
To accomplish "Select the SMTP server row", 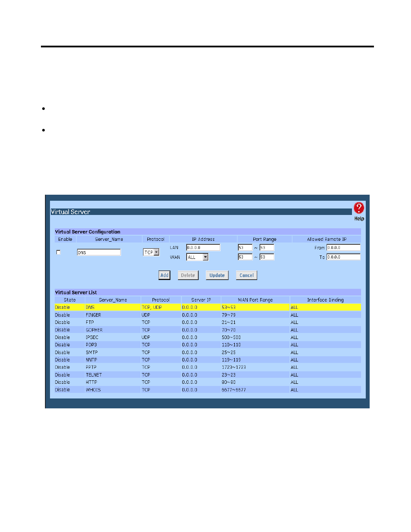I will click(208, 352).
